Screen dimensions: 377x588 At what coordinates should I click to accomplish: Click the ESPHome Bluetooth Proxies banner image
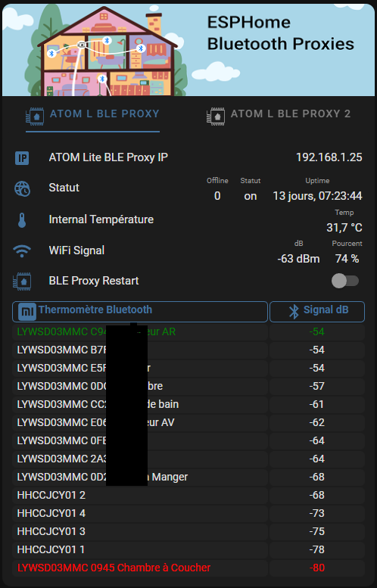pyautogui.click(x=188, y=50)
